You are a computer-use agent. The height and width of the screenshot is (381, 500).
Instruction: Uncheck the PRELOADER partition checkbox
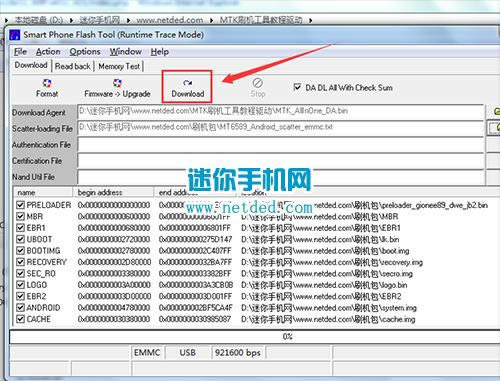point(21,205)
